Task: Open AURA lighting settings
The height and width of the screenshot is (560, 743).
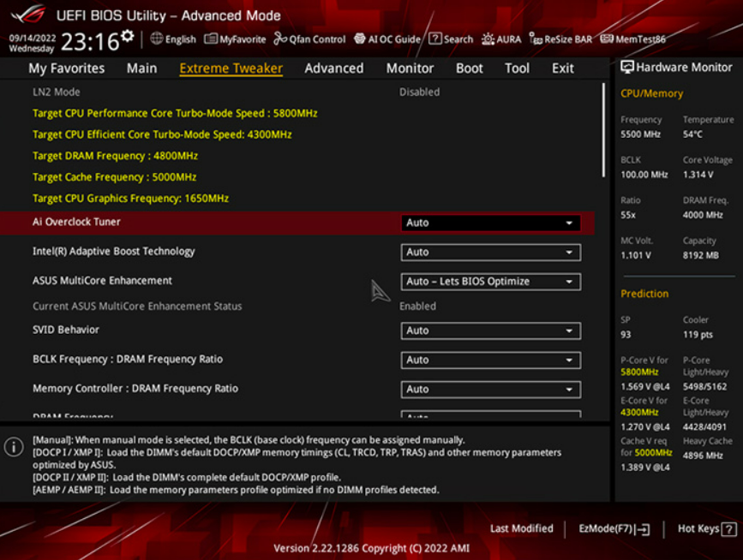Action: (501, 39)
